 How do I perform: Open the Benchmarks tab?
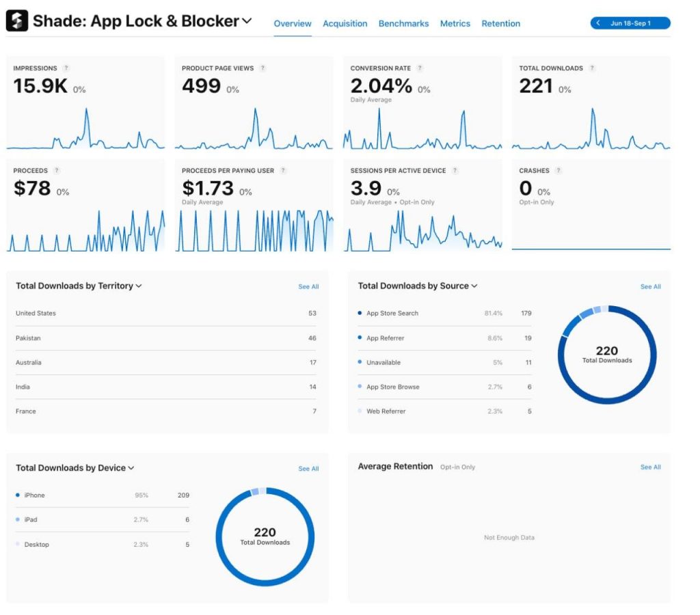(403, 23)
